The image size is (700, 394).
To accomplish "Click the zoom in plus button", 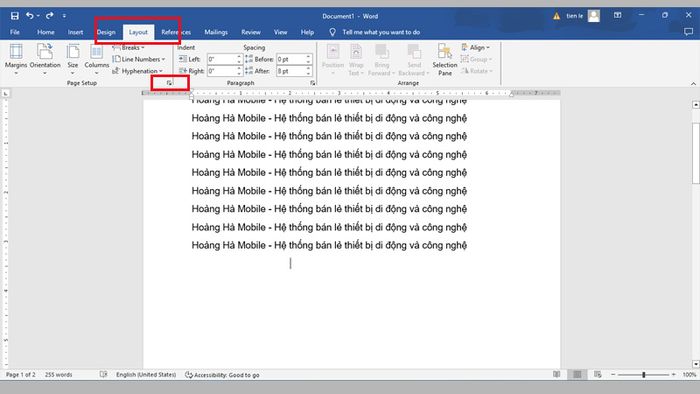I will pos(674,375).
